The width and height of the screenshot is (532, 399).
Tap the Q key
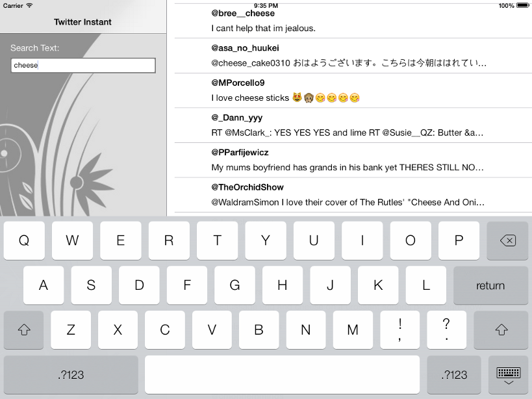coord(24,240)
